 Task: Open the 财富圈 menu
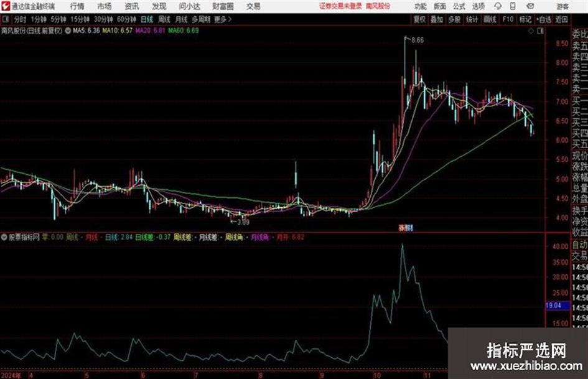(223, 6)
